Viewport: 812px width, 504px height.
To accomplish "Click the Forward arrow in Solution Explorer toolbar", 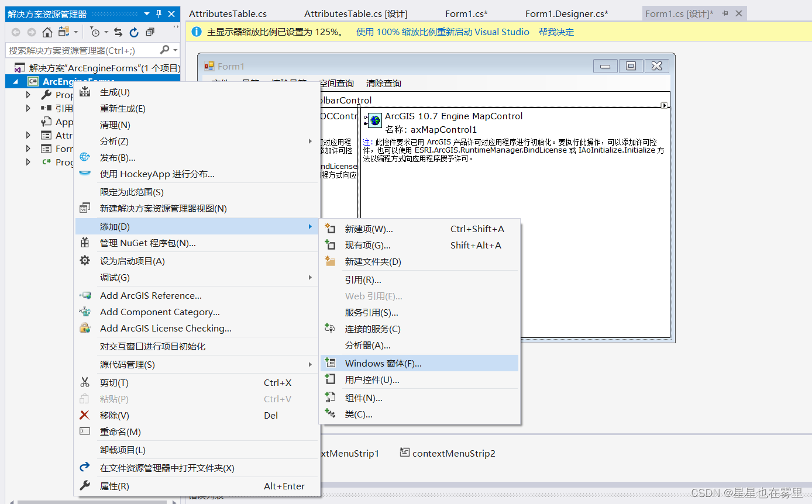I will coord(31,32).
